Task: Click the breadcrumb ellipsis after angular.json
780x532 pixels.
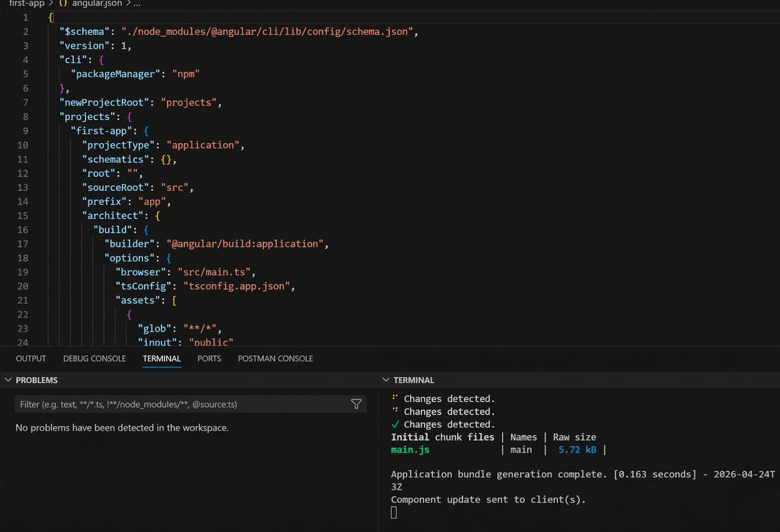Action: tap(136, 3)
